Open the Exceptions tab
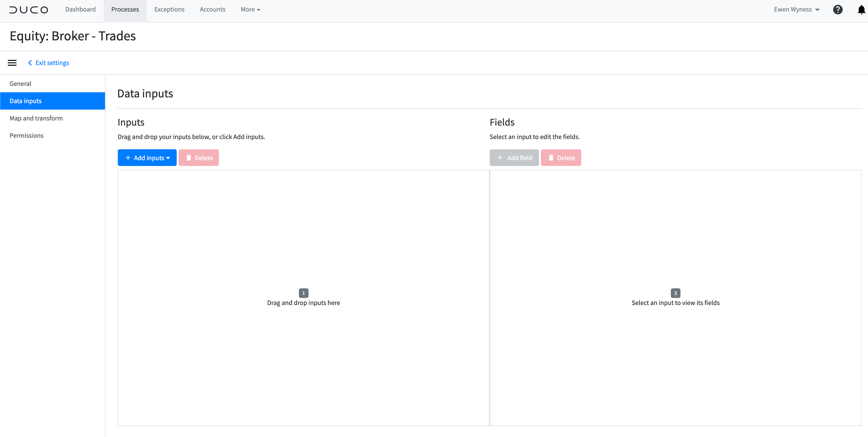The image size is (868, 437). click(170, 9)
